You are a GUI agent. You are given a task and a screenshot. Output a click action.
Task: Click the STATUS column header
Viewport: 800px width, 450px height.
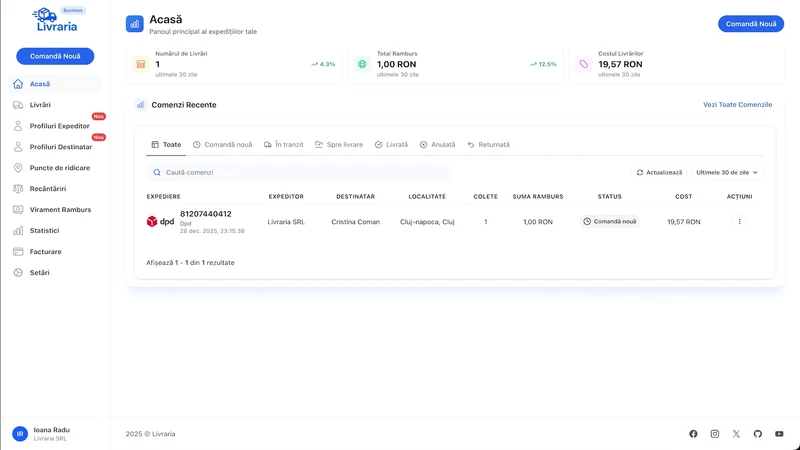click(x=610, y=196)
